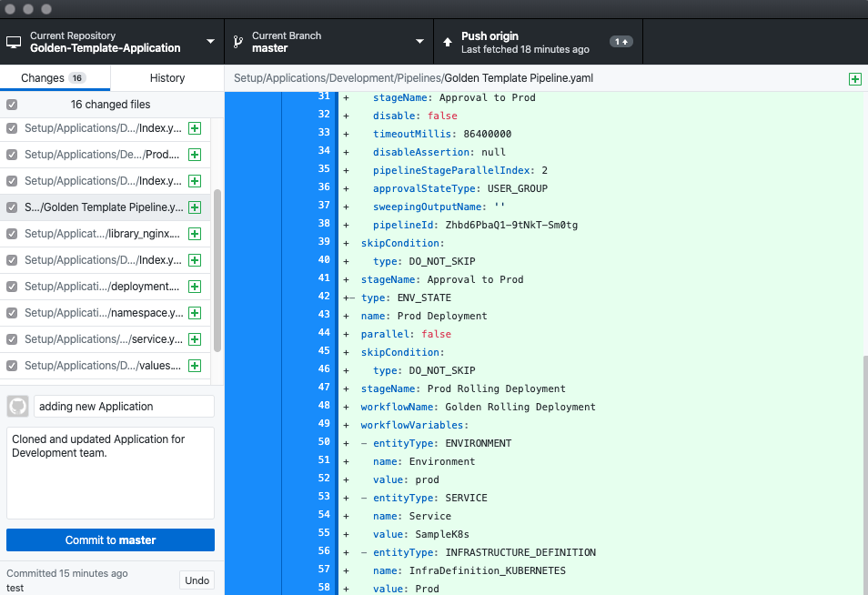Uncheck the values file checkbox
This screenshot has width=868, height=595.
pyautogui.click(x=12, y=366)
